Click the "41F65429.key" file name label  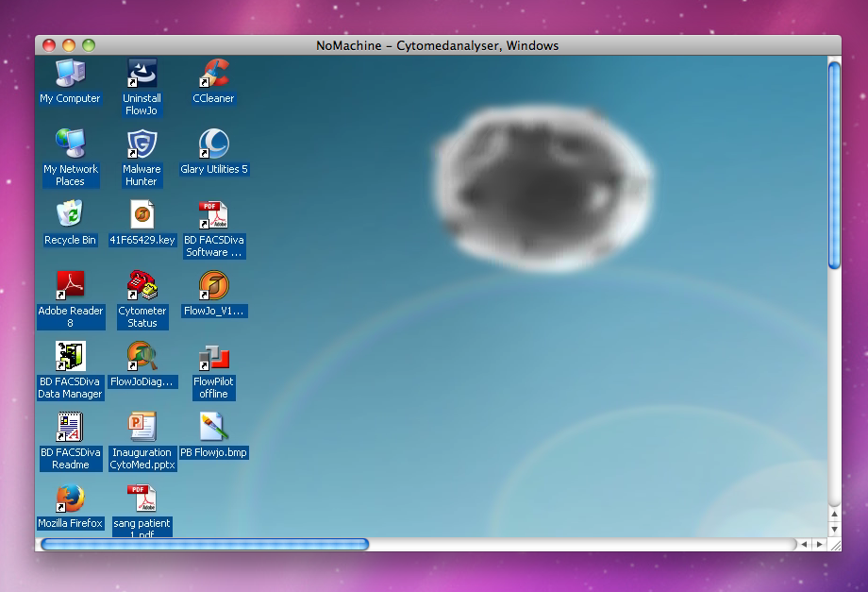click(142, 241)
